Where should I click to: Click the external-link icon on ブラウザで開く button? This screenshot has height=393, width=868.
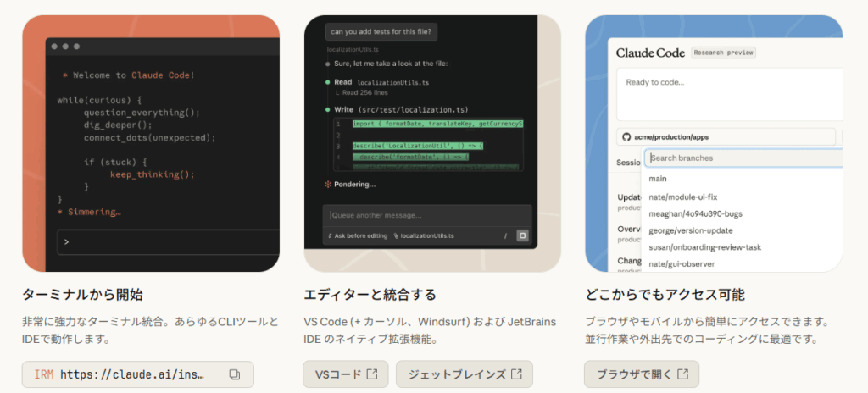coord(682,374)
